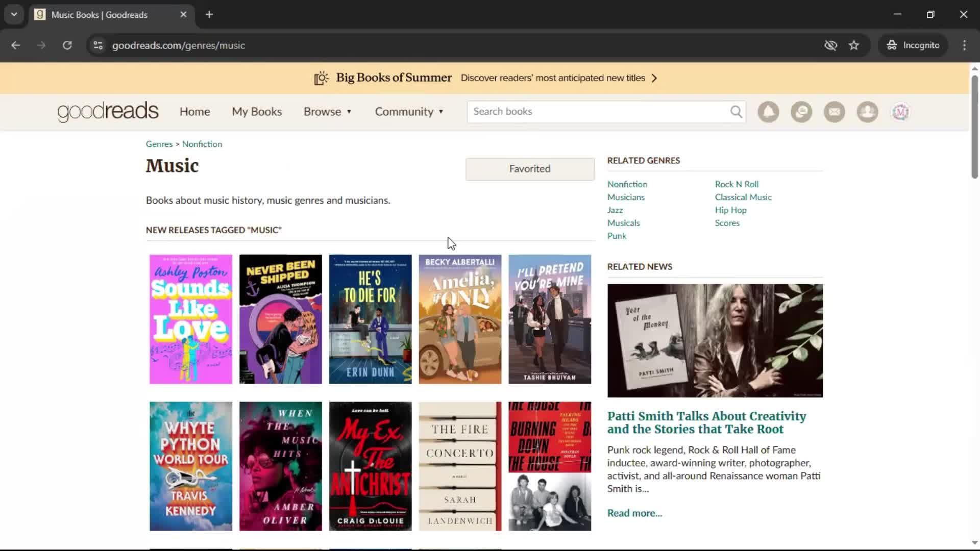
Task: View site information icon in address bar
Action: [98, 45]
